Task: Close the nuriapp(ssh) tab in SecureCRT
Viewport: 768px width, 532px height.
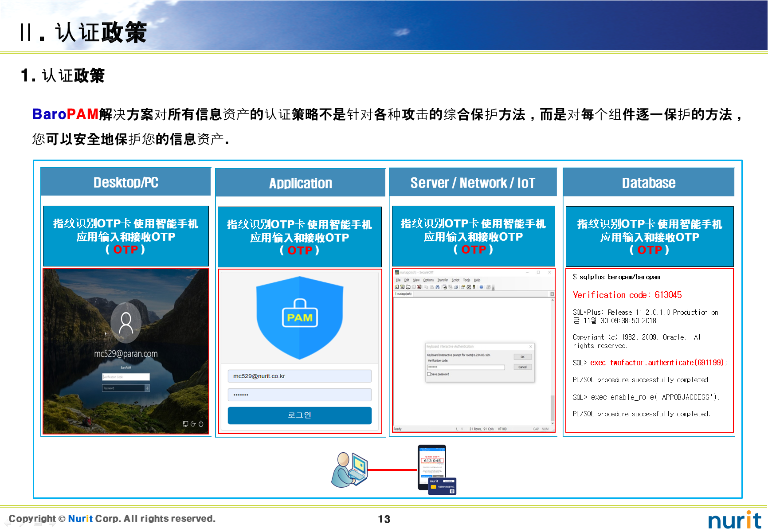Action: (x=552, y=294)
